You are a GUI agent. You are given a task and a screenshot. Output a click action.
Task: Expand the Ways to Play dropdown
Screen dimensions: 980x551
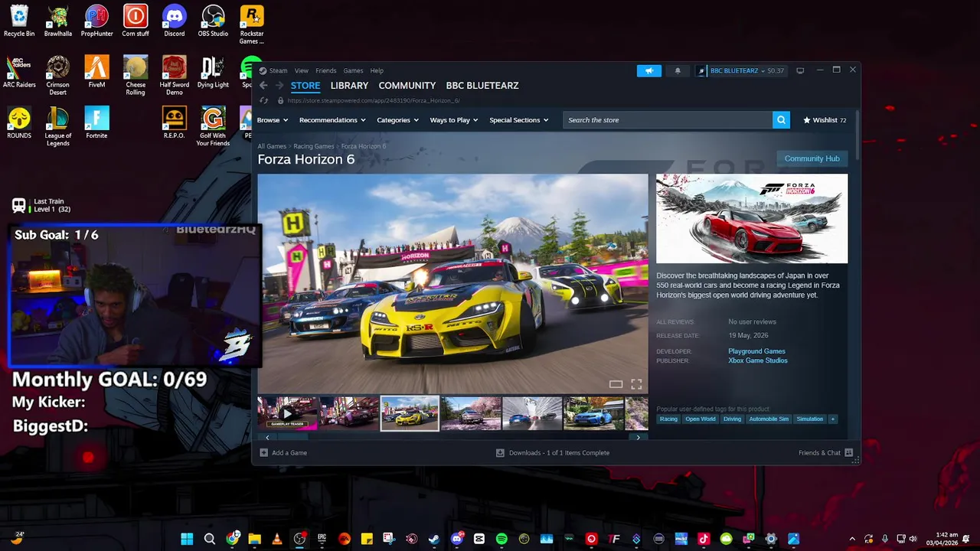tap(453, 120)
